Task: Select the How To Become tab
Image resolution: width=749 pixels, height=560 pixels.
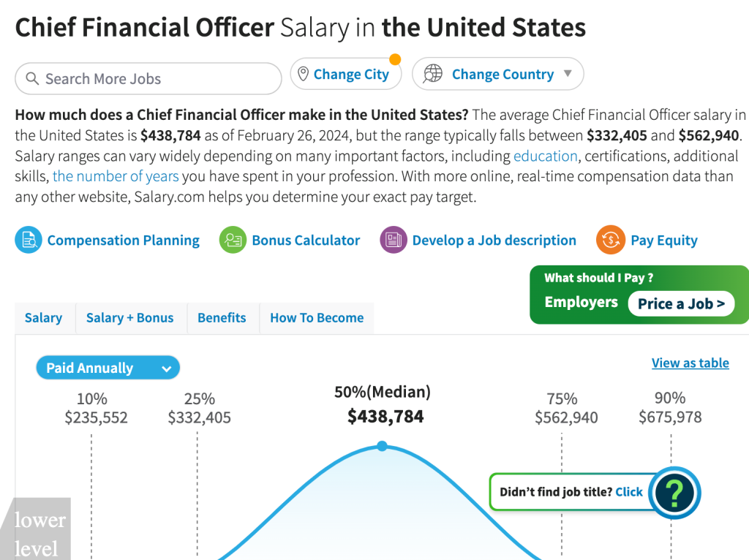Action: pos(317,318)
